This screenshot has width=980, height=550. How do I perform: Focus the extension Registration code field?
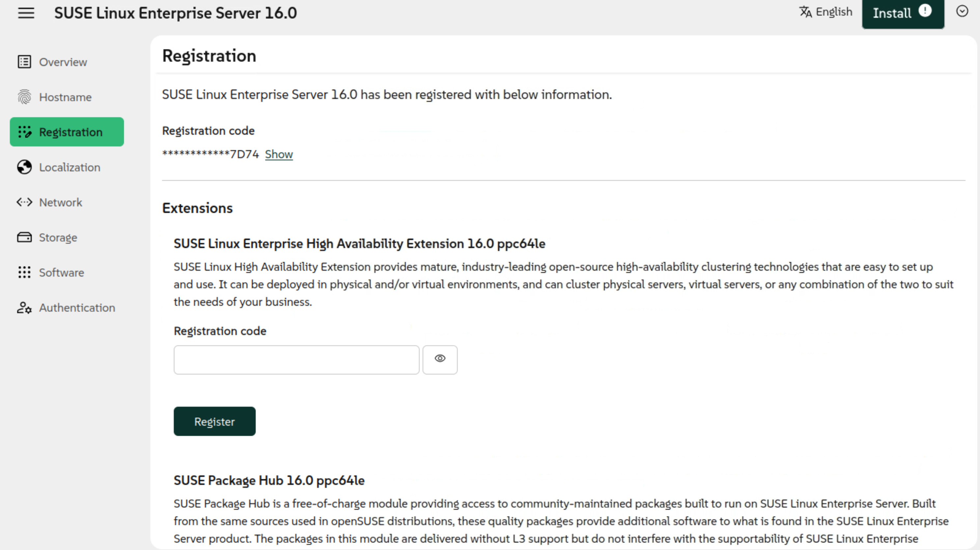(296, 360)
